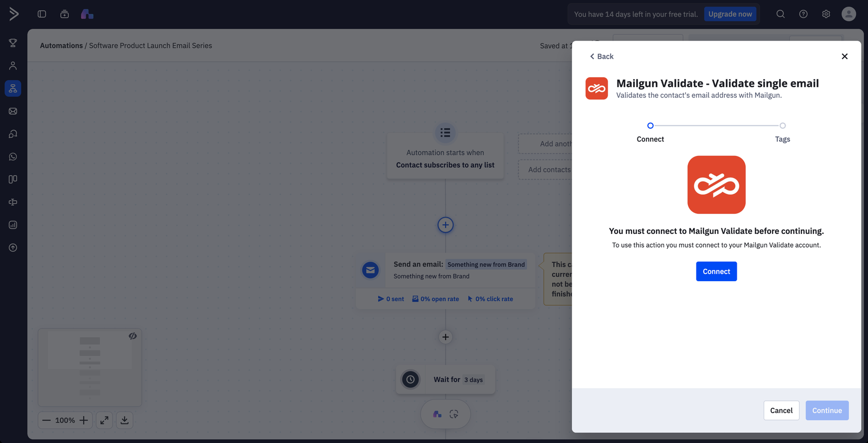Zoom in with the plus button

84,420
